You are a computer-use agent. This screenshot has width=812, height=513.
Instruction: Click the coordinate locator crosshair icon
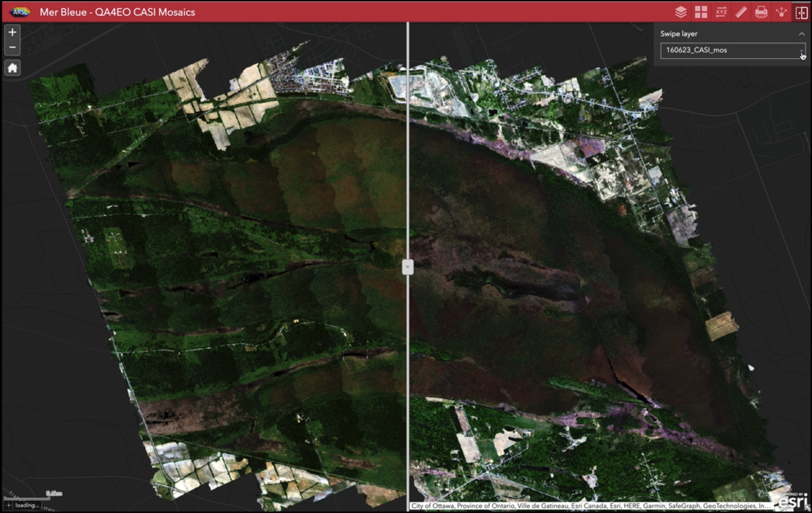9,505
